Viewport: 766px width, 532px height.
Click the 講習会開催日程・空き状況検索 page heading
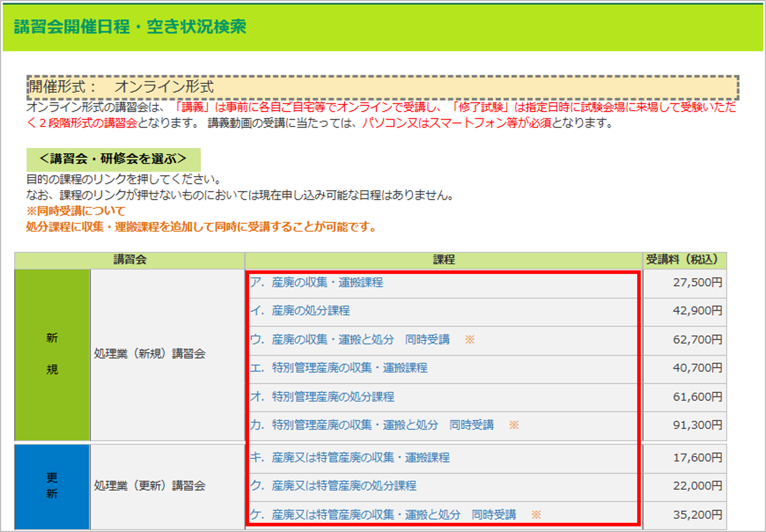pos(130,27)
